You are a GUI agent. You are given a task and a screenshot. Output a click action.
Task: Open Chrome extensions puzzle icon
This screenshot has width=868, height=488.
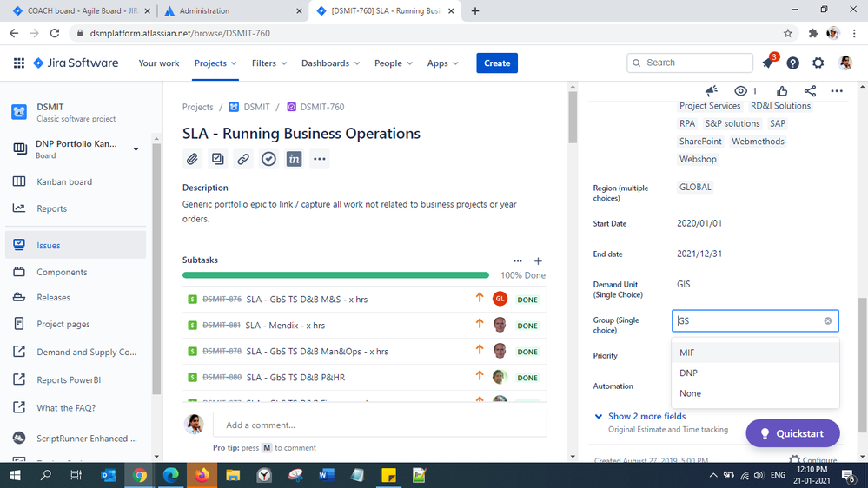click(x=812, y=33)
